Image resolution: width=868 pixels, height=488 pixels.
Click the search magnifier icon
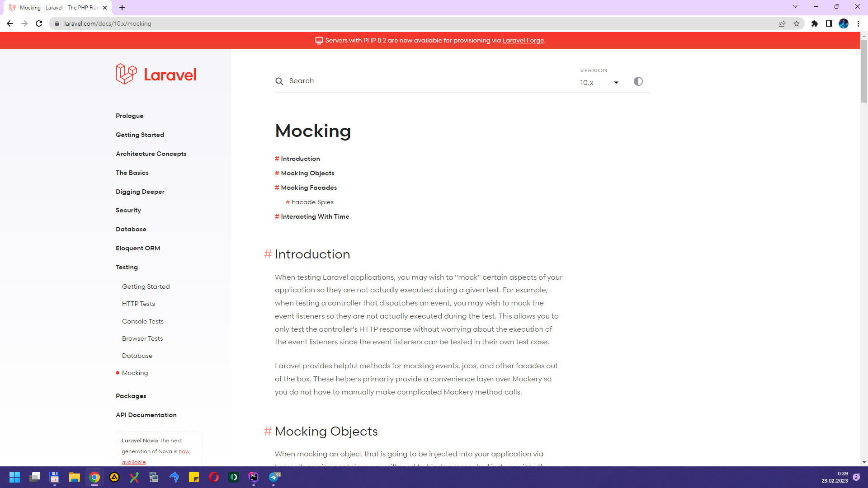pos(279,81)
